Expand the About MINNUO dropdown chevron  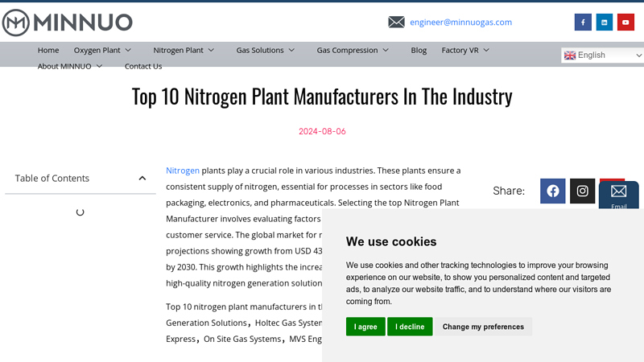[99, 66]
